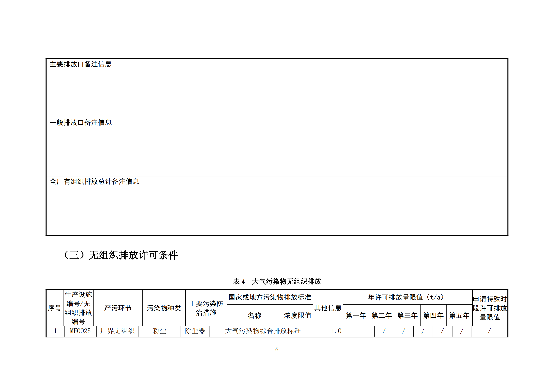Click the 序号 column header
554x392 pixels.
(x=54, y=308)
